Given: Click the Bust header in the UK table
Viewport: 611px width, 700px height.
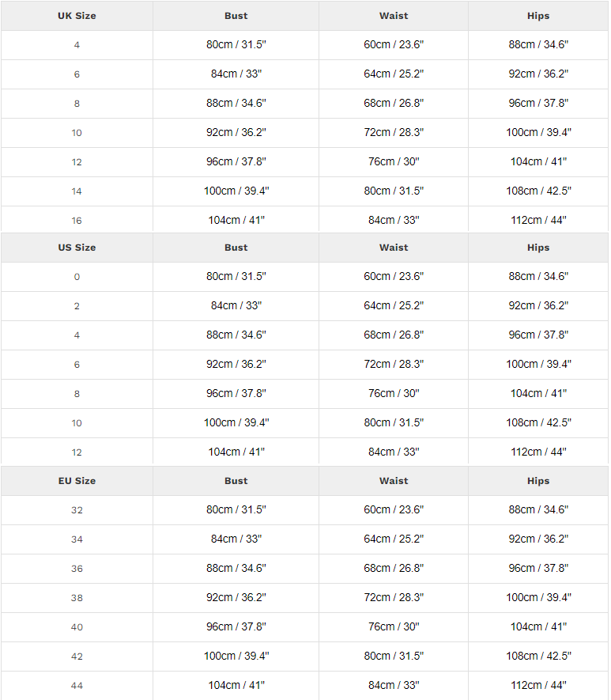Looking at the screenshot, I should [x=236, y=16].
